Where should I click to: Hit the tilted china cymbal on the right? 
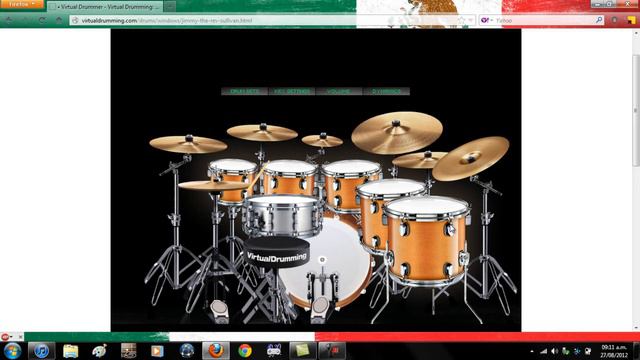(471, 158)
